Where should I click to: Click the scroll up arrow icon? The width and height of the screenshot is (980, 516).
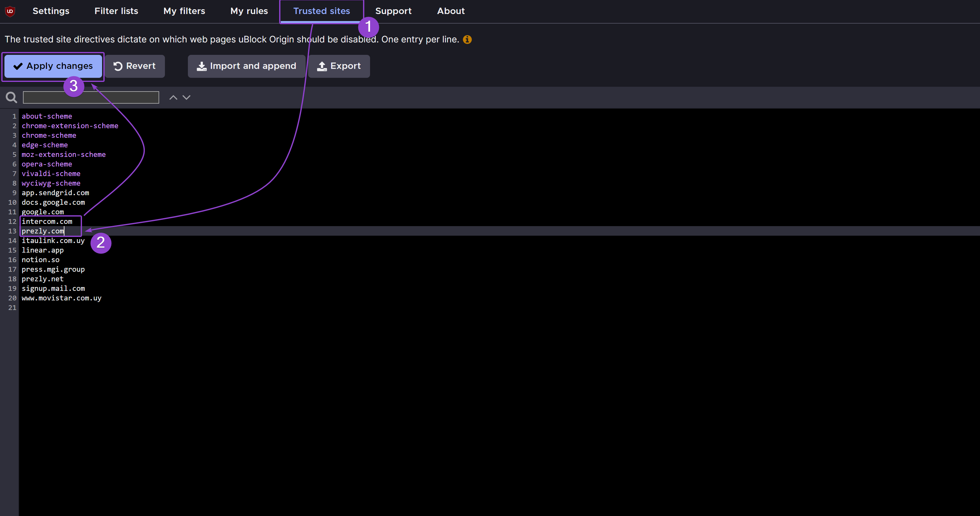173,97
